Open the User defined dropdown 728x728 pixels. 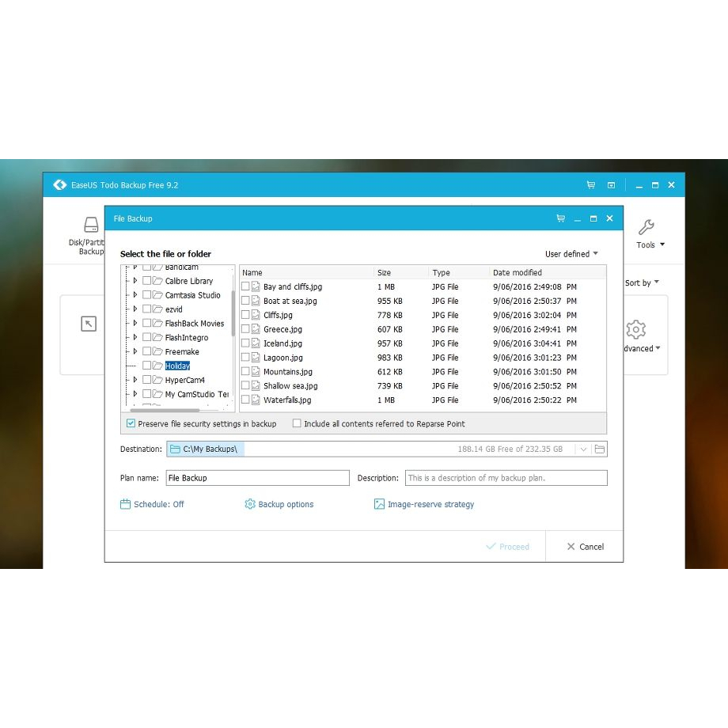point(571,254)
